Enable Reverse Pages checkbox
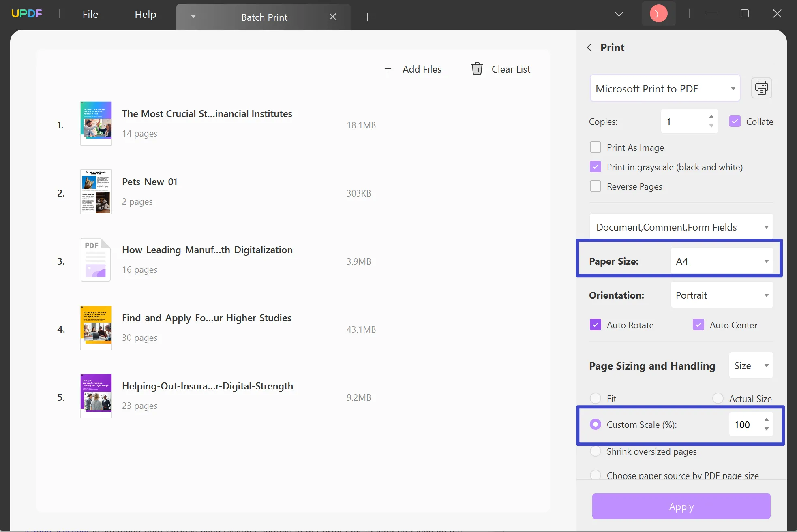This screenshot has height=532, width=797. [x=596, y=186]
